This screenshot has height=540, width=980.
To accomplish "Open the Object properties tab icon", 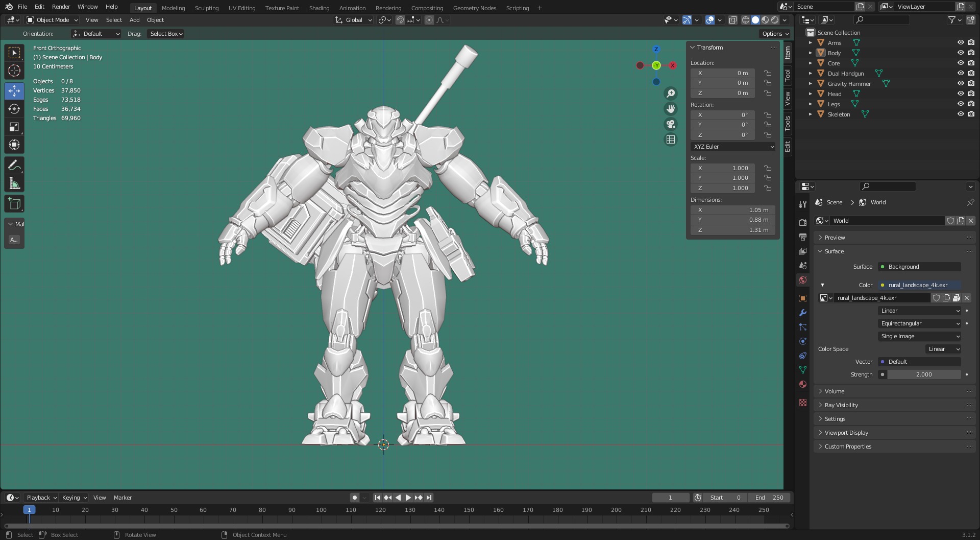I will pyautogui.click(x=803, y=298).
